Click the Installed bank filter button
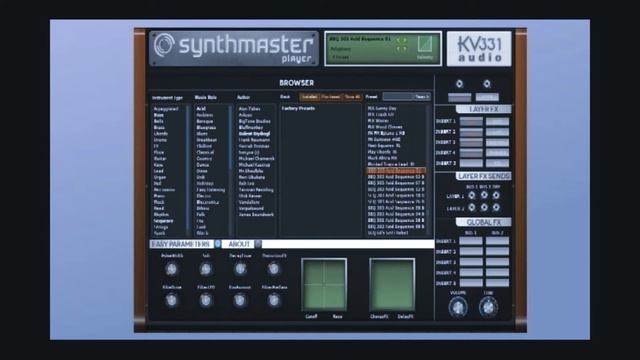Image resolution: width=640 pixels, height=360 pixels. [x=309, y=97]
